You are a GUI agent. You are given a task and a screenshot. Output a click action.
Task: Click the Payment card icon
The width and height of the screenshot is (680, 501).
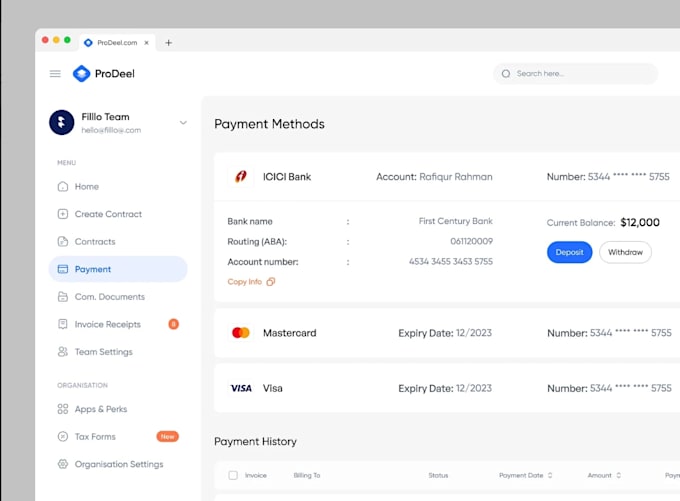63,269
